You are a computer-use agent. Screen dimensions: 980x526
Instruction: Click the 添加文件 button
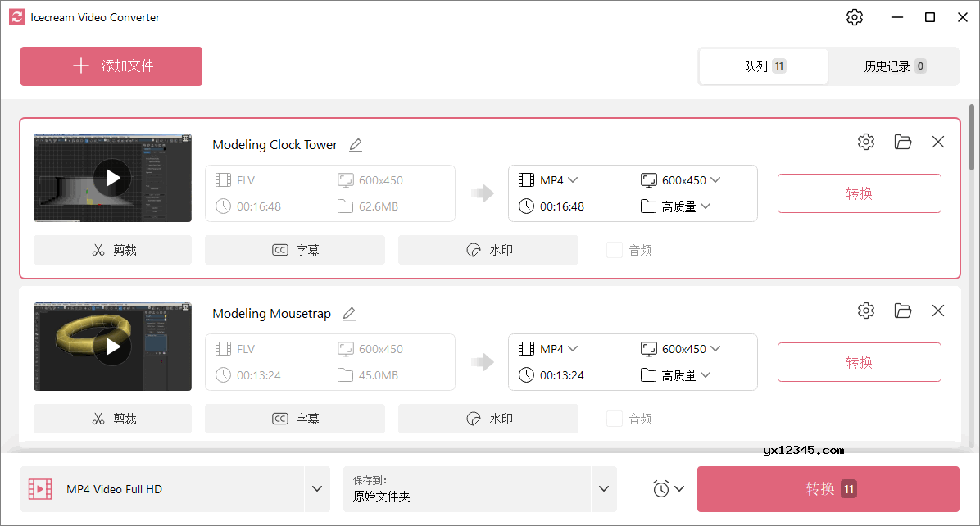pyautogui.click(x=111, y=66)
